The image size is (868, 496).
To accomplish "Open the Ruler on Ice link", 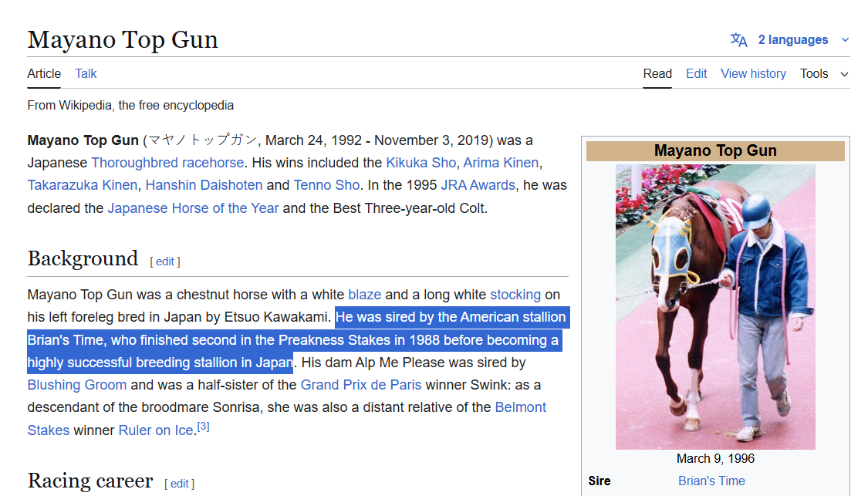I will click(156, 430).
